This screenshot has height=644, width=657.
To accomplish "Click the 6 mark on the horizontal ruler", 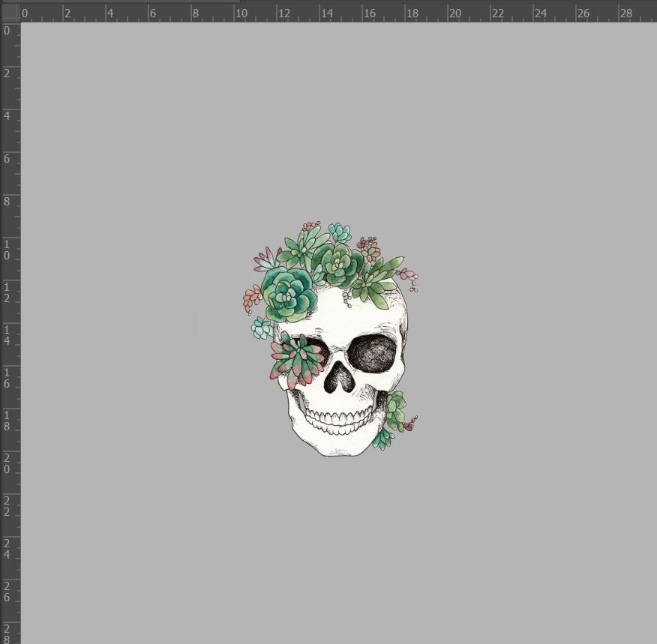I will pyautogui.click(x=153, y=13).
